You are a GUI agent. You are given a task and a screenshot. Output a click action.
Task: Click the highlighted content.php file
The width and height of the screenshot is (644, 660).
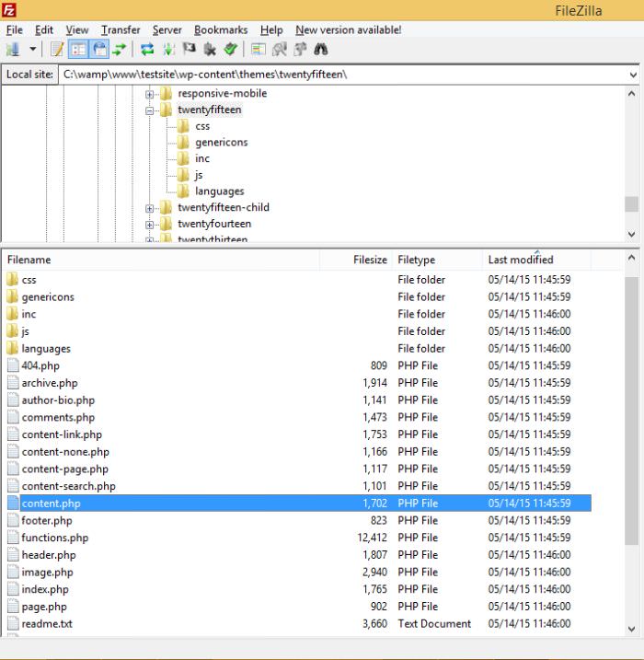tap(297, 504)
